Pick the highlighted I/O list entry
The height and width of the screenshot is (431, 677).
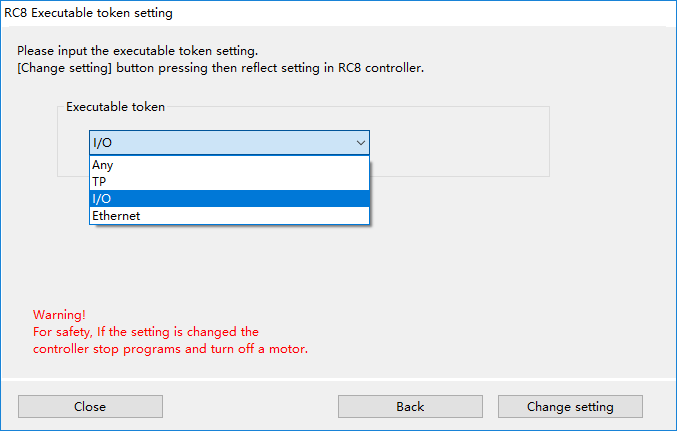click(x=229, y=199)
